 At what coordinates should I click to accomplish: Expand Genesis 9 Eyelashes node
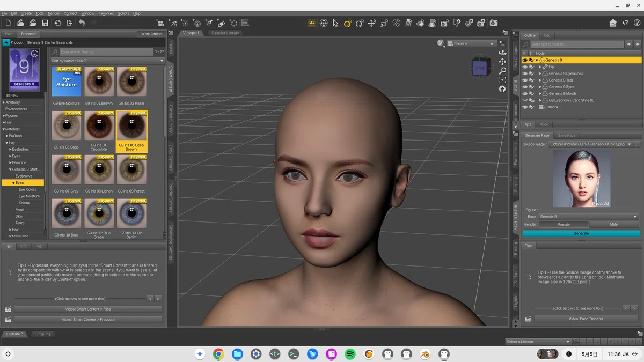coord(540,73)
